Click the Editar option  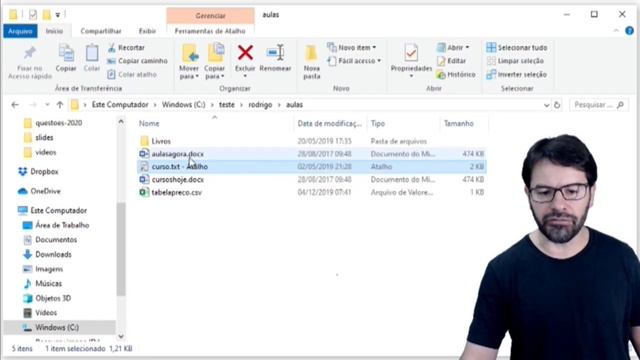(x=451, y=61)
